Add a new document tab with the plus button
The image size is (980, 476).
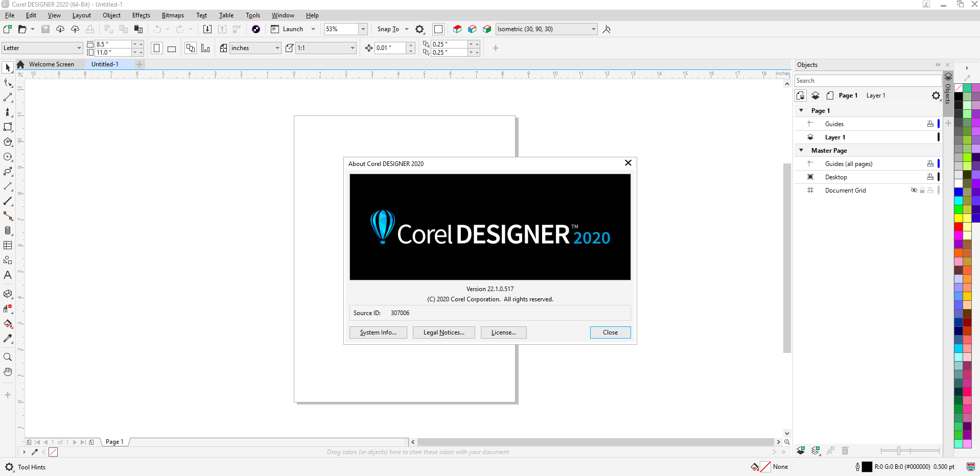139,64
